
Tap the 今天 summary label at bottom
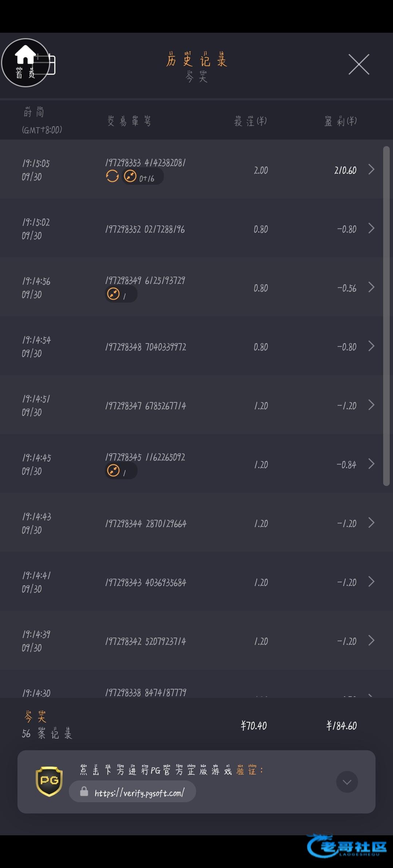coord(35,717)
